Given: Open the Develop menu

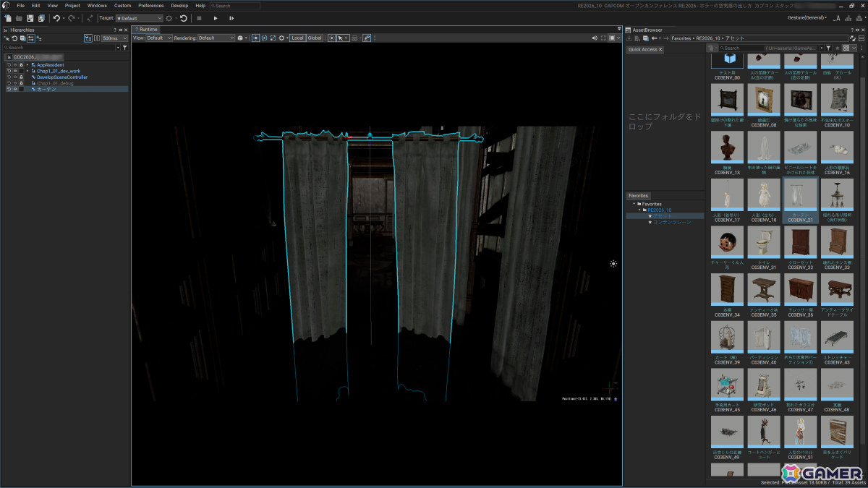Looking at the screenshot, I should [179, 6].
